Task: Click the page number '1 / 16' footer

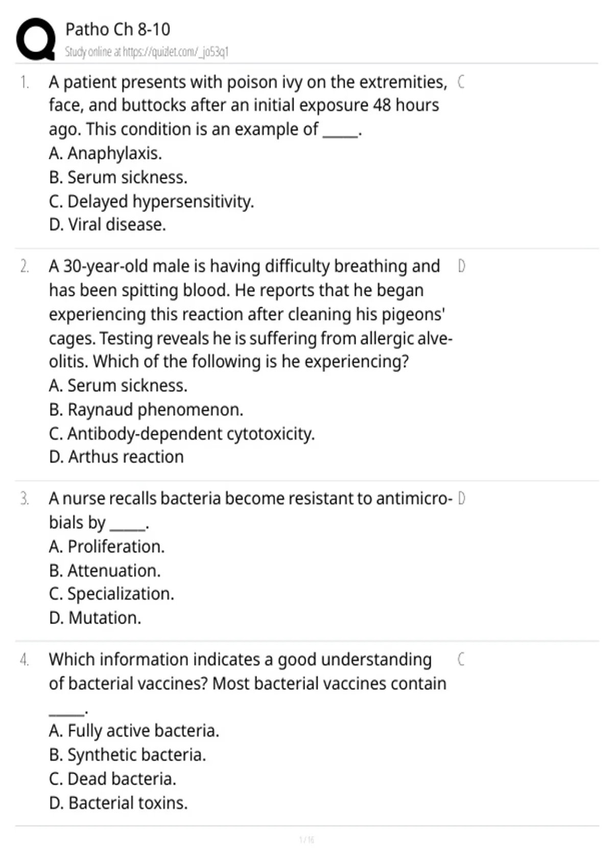Action: pyautogui.click(x=306, y=839)
